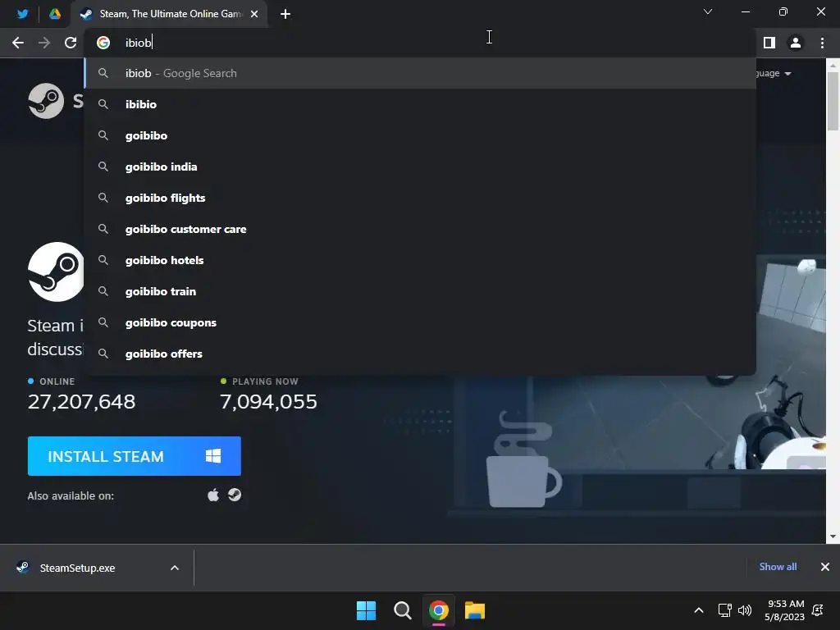
Task: Pick 'goibibo customer care' suggestion
Action: click(x=420, y=229)
